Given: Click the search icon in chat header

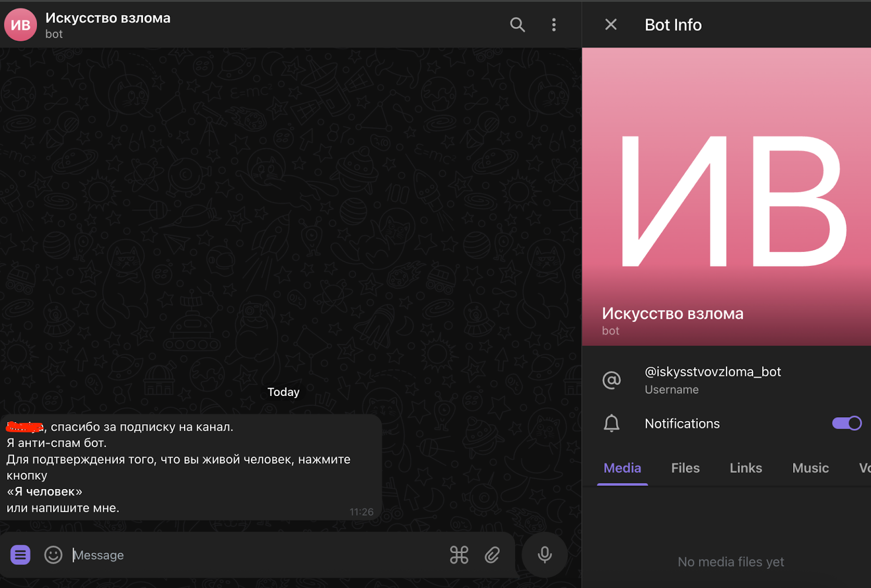Looking at the screenshot, I should coord(517,24).
